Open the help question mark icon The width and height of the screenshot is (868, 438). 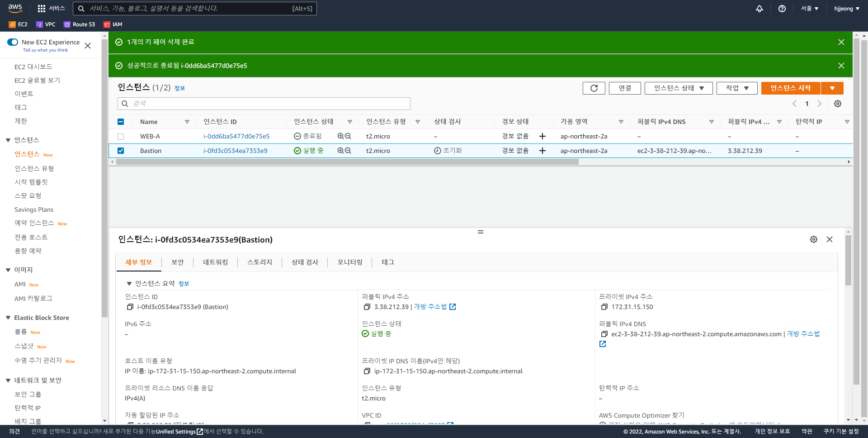(782, 9)
